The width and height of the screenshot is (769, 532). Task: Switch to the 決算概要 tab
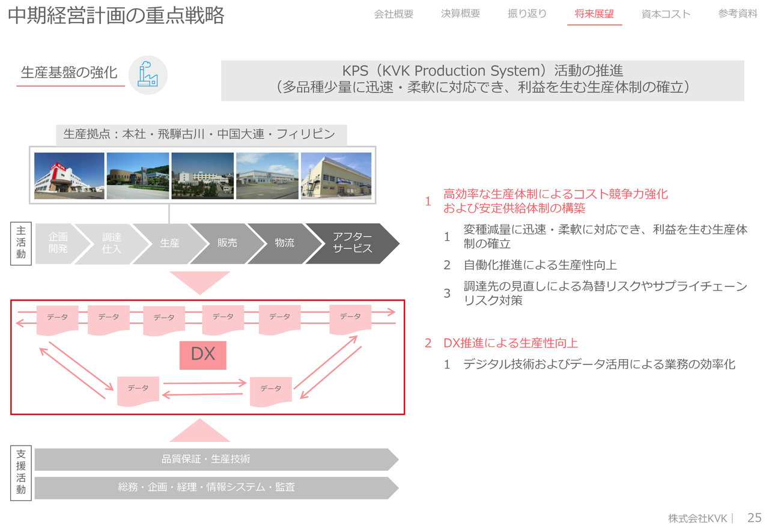460,14
